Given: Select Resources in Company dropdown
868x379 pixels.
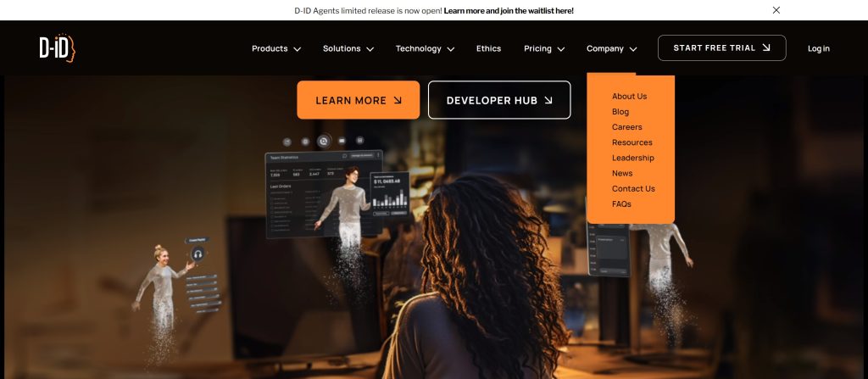Looking at the screenshot, I should pyautogui.click(x=632, y=142).
